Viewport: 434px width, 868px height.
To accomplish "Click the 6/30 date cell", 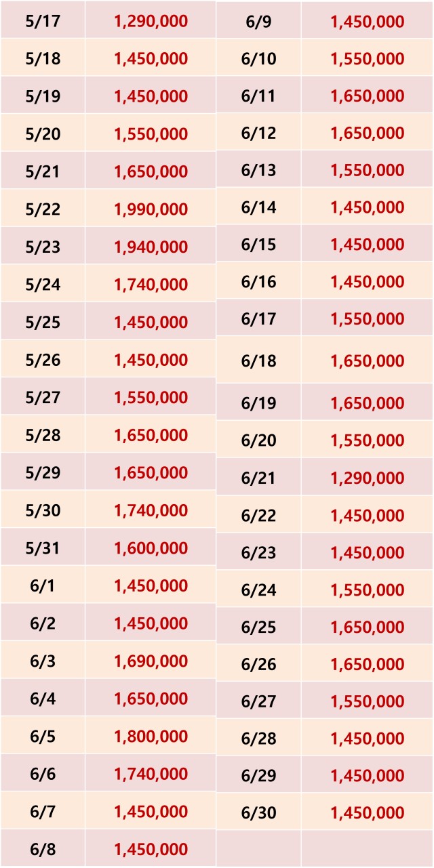I will pyautogui.click(x=258, y=813).
